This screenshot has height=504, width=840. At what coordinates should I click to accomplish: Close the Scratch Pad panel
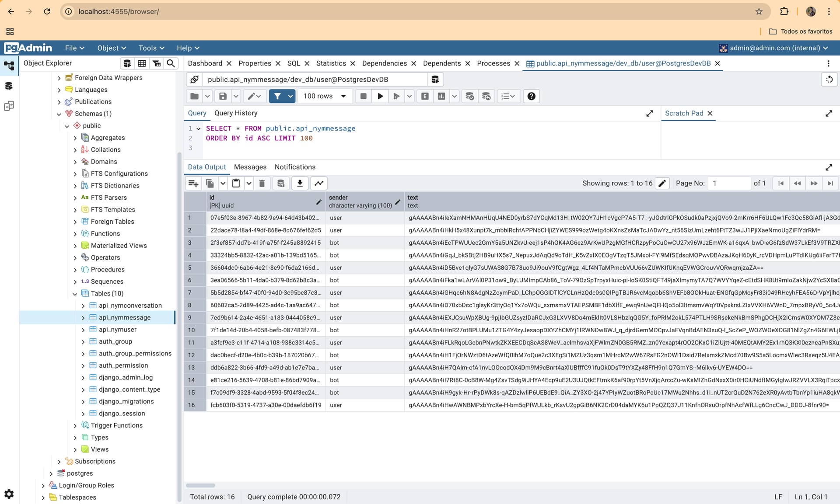(x=710, y=113)
